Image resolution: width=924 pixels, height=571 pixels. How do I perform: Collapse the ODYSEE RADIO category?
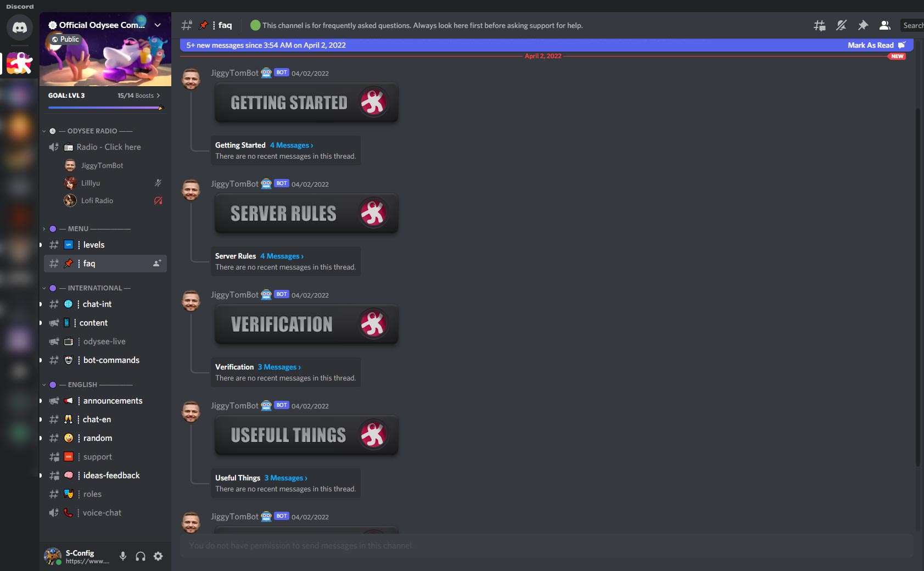click(88, 131)
